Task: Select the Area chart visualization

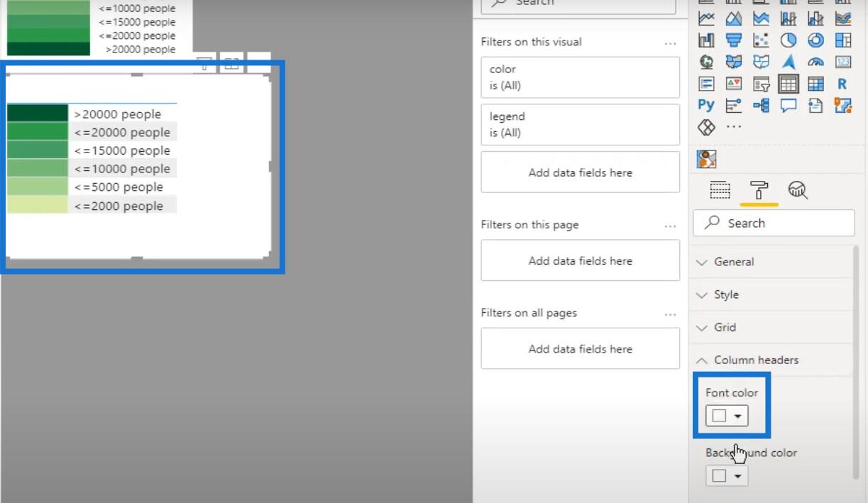Action: (734, 18)
